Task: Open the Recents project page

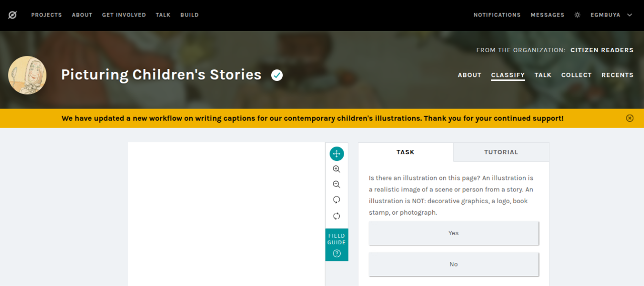Action: pos(617,75)
